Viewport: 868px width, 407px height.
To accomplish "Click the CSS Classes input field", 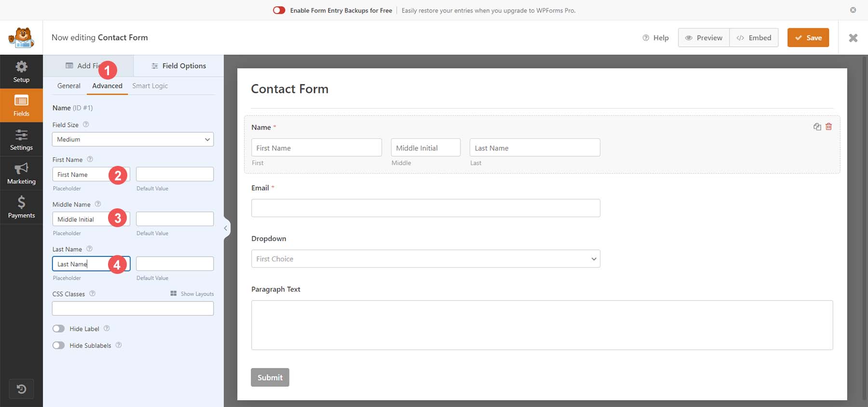I will [x=133, y=309].
